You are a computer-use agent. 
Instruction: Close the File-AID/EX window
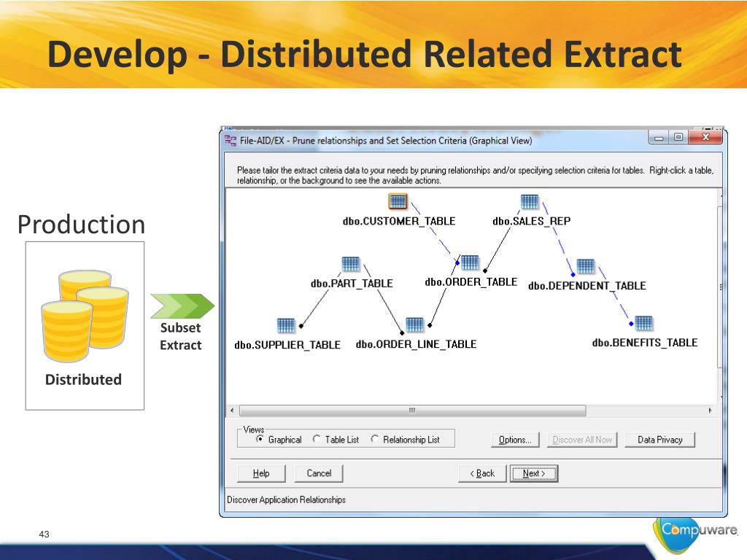click(x=705, y=138)
